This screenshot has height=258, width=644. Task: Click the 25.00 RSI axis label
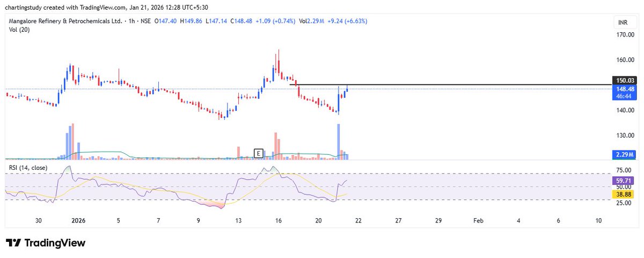tap(623, 203)
